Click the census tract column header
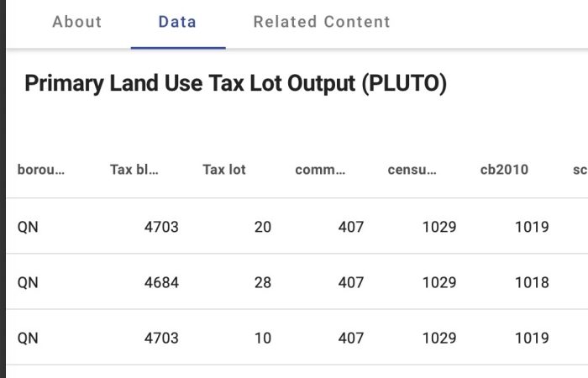Screen dimensions: 588x378 pos(412,170)
